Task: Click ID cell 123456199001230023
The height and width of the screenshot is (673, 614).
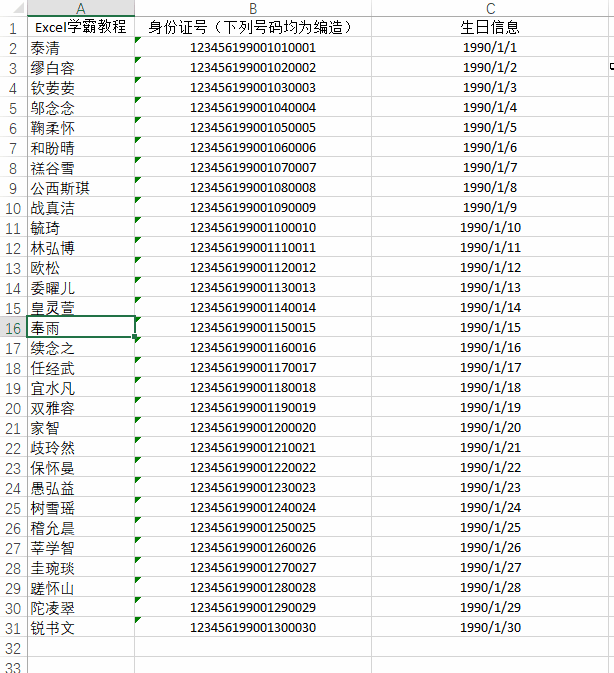Action: tap(253, 488)
